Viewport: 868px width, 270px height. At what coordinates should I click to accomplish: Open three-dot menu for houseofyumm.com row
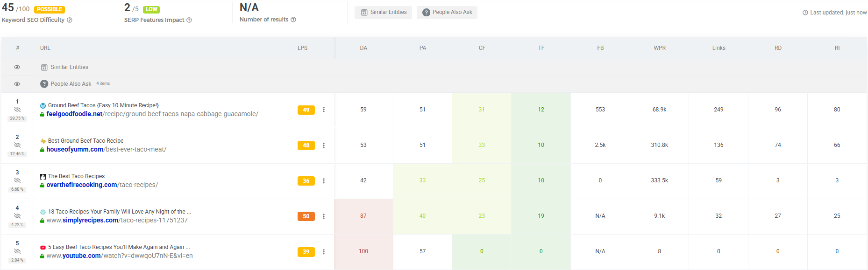324,145
